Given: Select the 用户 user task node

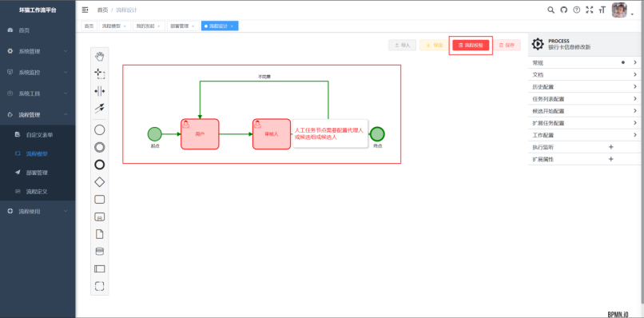Looking at the screenshot, I should [x=200, y=134].
